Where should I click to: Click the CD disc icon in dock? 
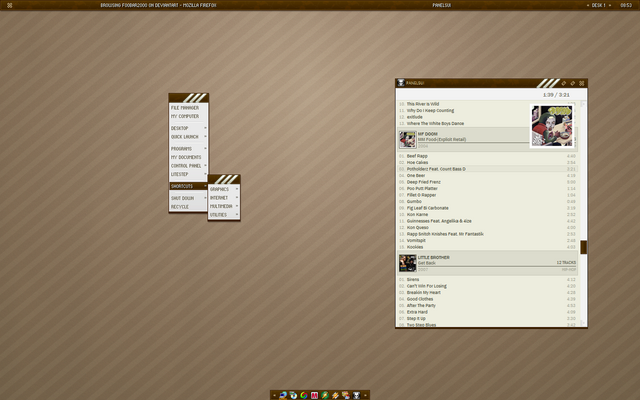[294, 395]
